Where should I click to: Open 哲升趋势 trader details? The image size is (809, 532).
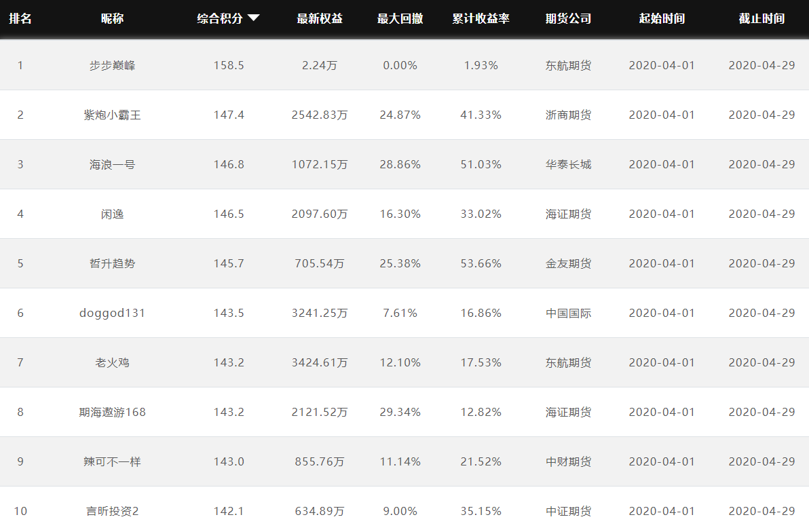click(113, 264)
